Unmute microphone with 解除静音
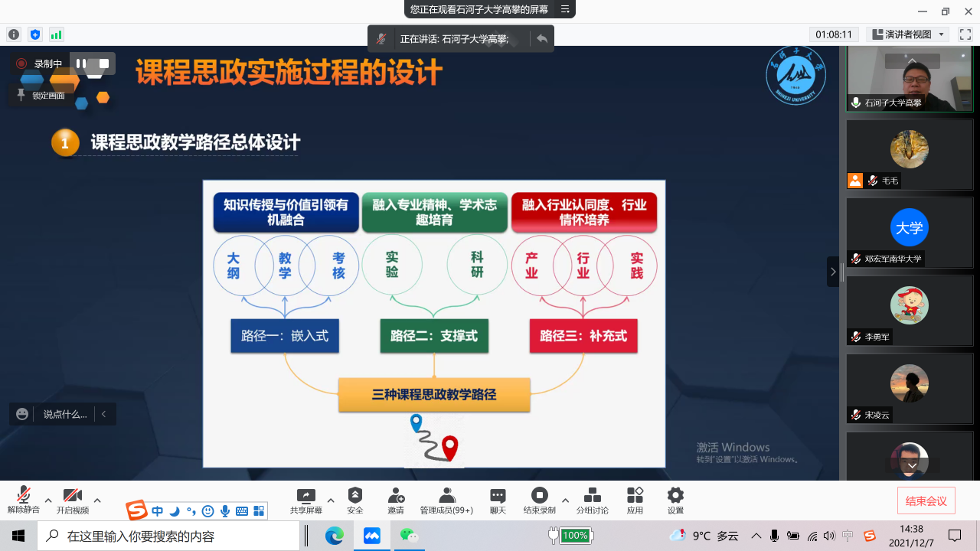This screenshot has height=551, width=980. pyautogui.click(x=24, y=500)
